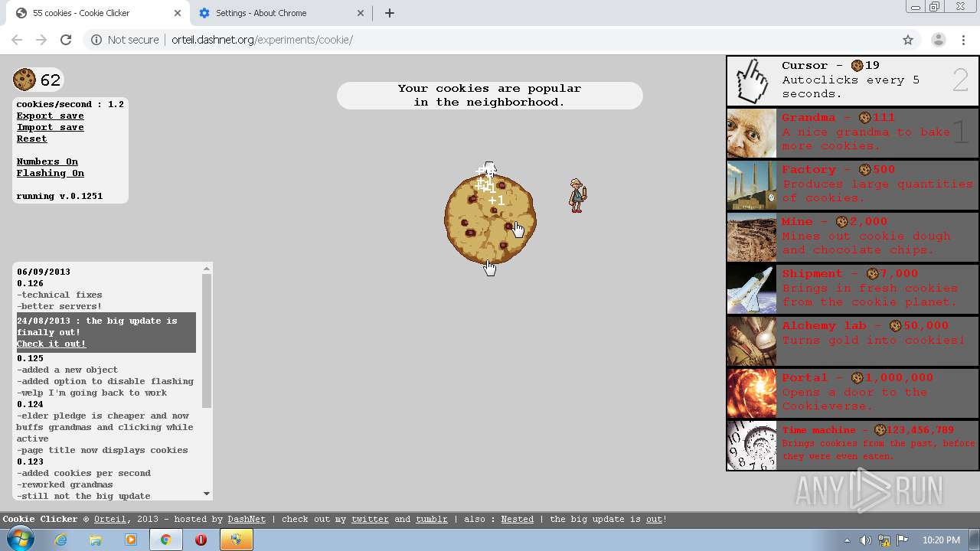View the Not secure site information
Screen dimensions: 980x551
point(126,40)
